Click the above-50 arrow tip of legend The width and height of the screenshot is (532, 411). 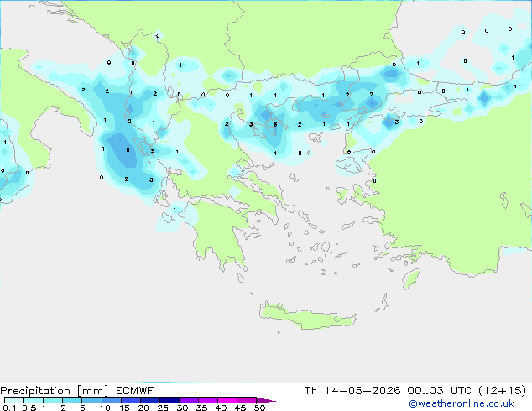(266, 400)
